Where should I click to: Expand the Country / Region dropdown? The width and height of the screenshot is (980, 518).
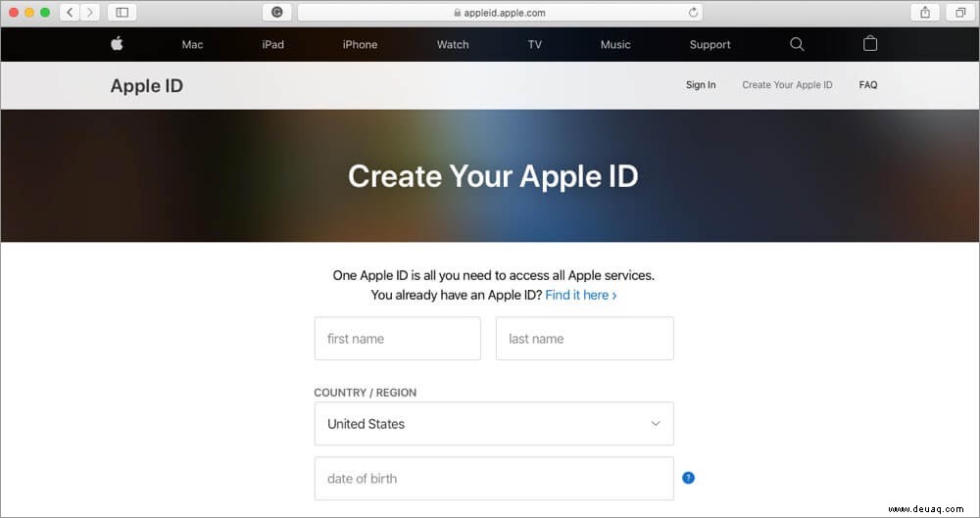point(494,424)
